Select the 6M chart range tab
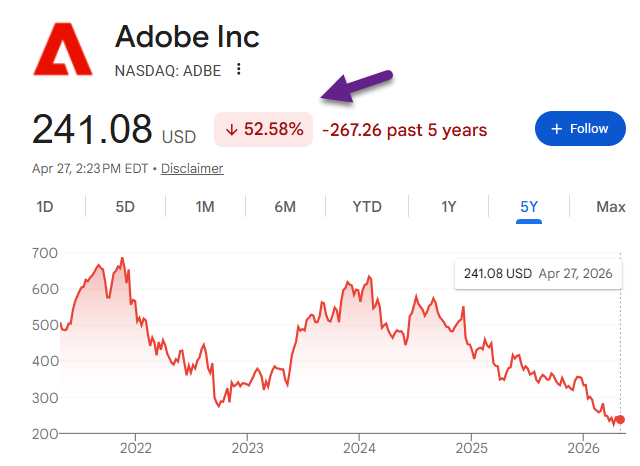Viewport: 640px width, 466px height. 285,207
